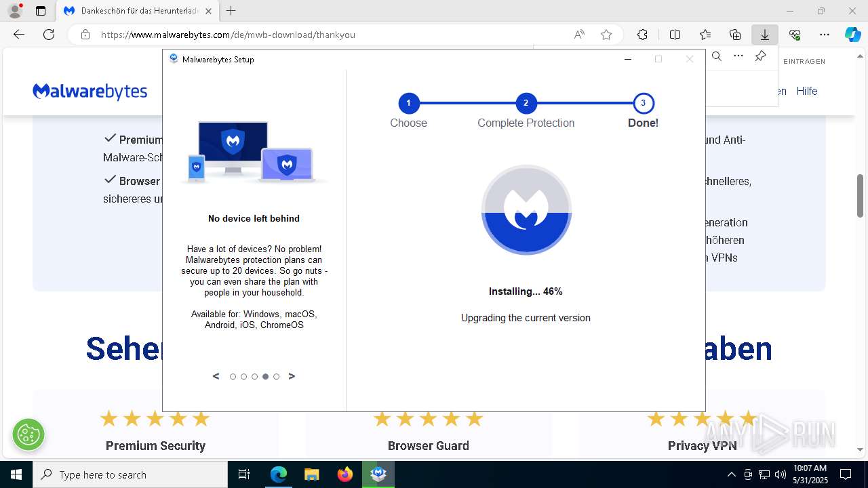Open Task View on taskbar
Image resolution: width=868 pixels, height=488 pixels.
click(x=244, y=474)
